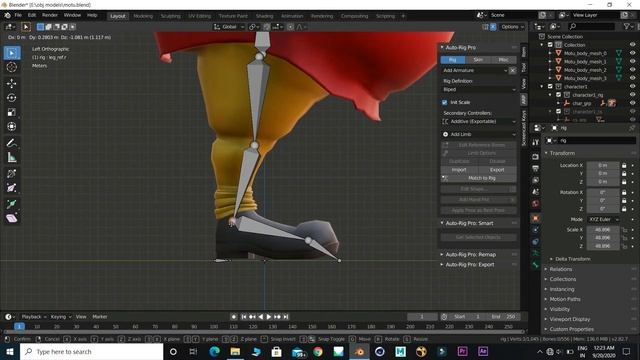The width and height of the screenshot is (640, 360).
Task: Hide Motu_body_mesh_1 in the outliner
Action: [632, 62]
